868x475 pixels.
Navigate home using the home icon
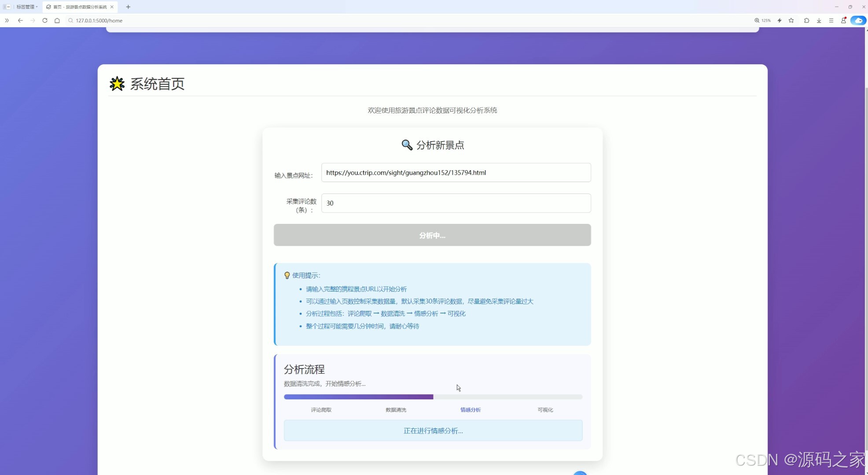(57, 20)
